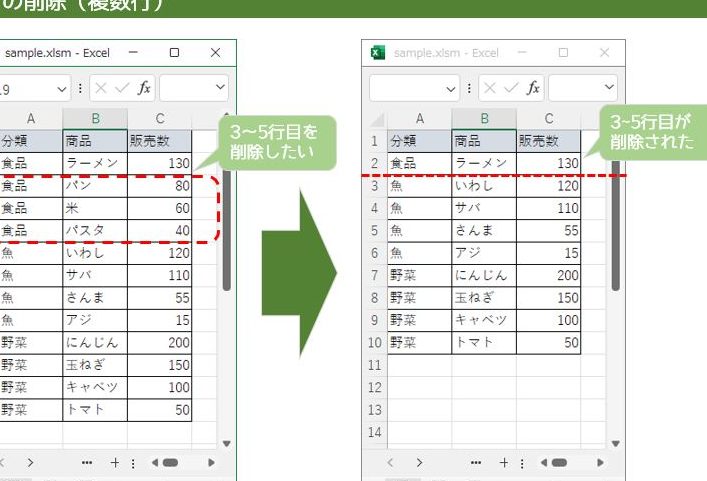Viewport: 707px width, 481px height.
Task: Click Cancel X in right window formula bar
Action: (x=490, y=88)
